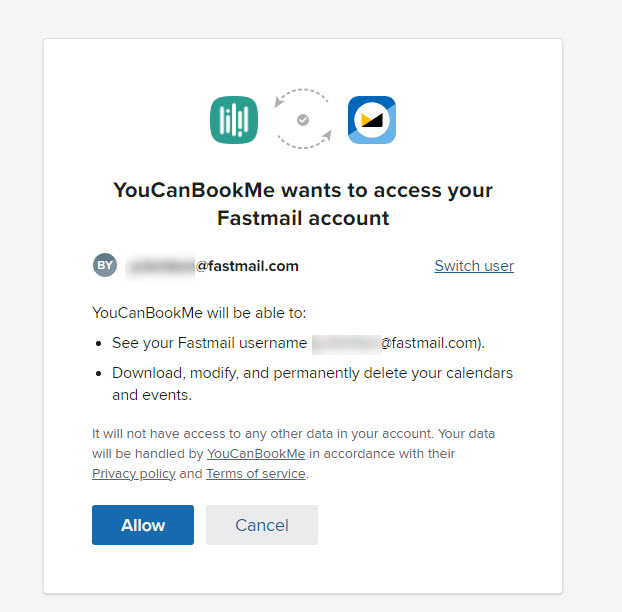622x612 pixels.
Task: Click the green YouCanBookMe app icon
Action: coord(234,120)
